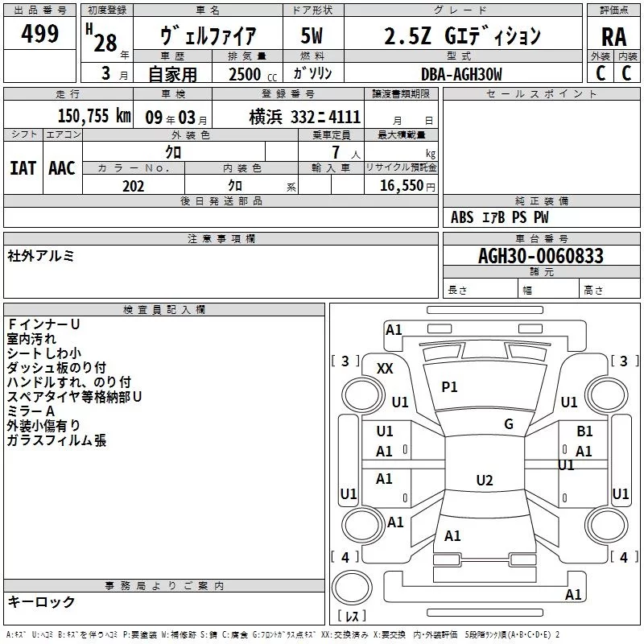
Task: Click the mileage value 150,755 km
Action: point(94,117)
